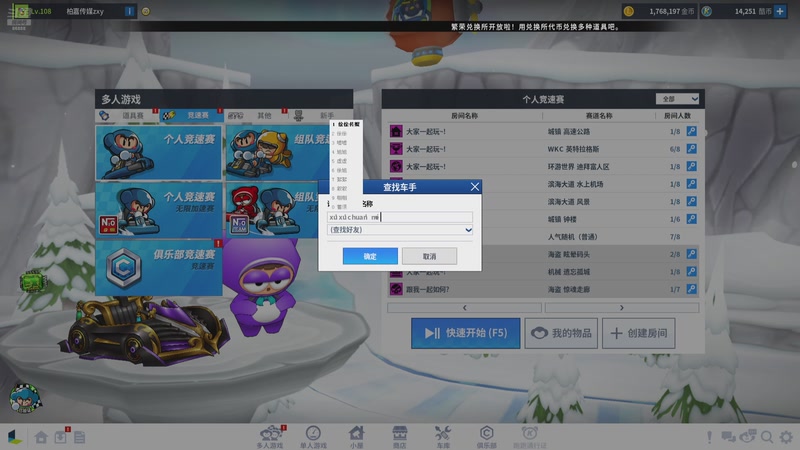800x450 pixels.
Task: Confirm the driver search with 确定
Action: click(370, 256)
